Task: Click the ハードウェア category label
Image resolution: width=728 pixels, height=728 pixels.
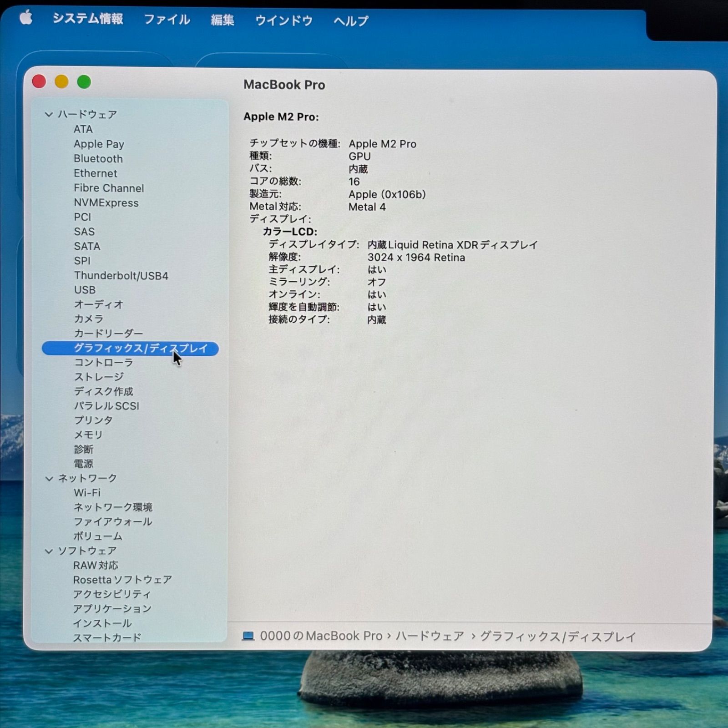Action: point(87,115)
